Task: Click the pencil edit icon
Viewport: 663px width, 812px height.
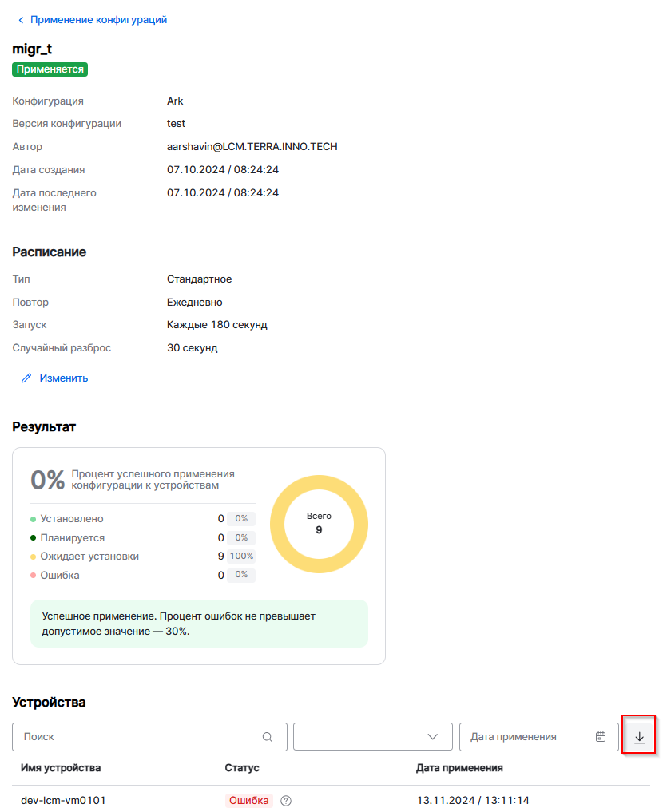Action: pos(26,378)
